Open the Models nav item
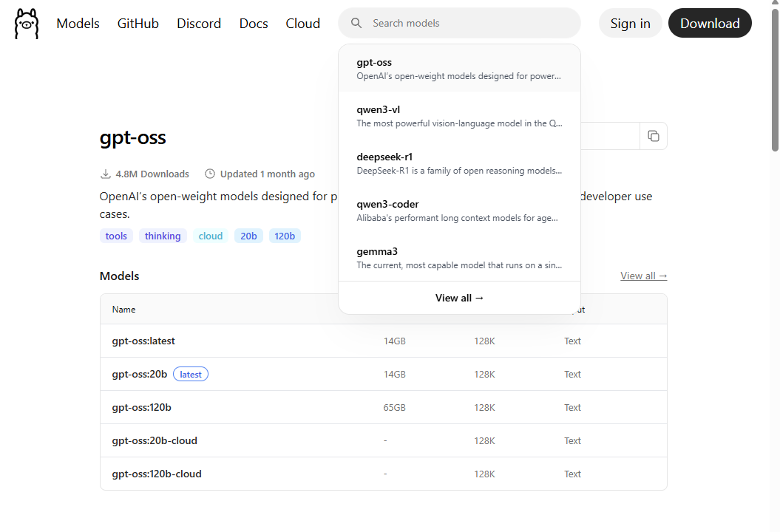The width and height of the screenshot is (780, 532). [x=78, y=24]
